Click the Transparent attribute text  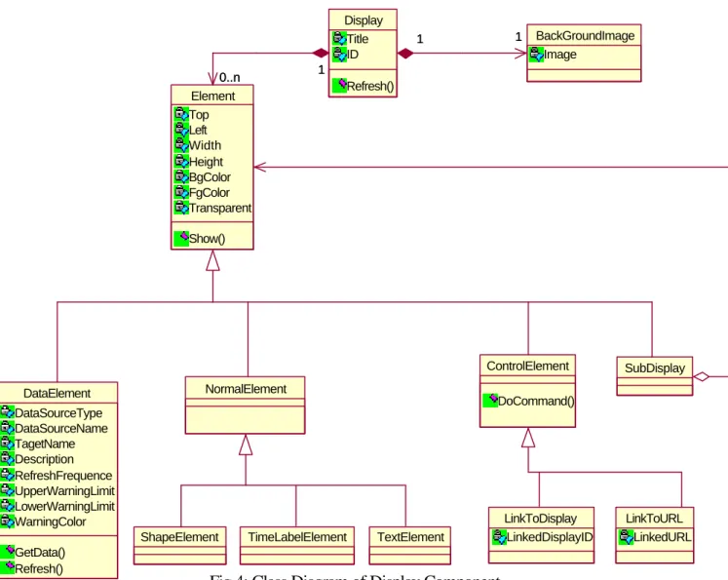(220, 208)
